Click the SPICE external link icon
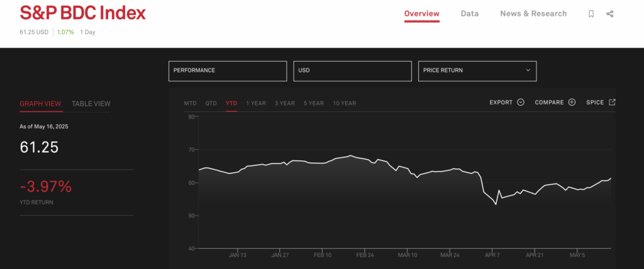The image size is (644, 269). pos(612,102)
